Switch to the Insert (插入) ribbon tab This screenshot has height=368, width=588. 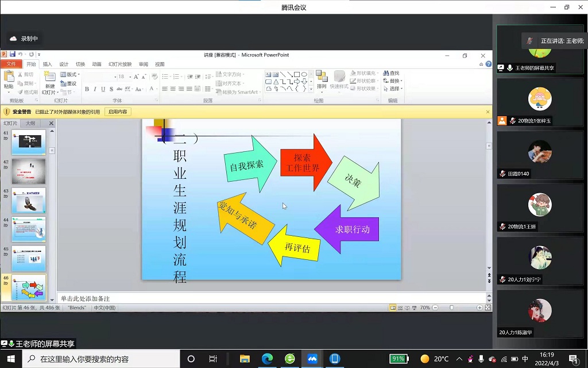coord(47,64)
